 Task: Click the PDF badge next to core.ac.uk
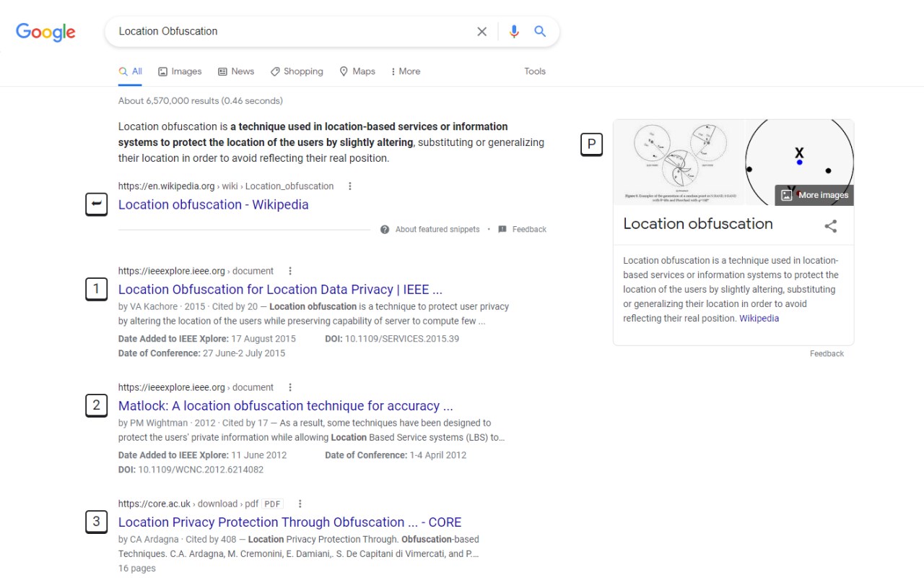coord(273,504)
